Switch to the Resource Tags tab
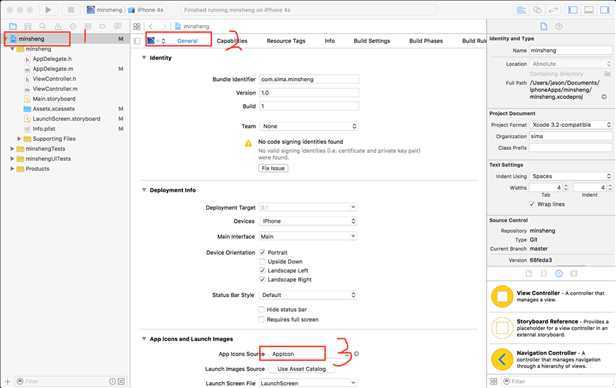 [x=286, y=41]
